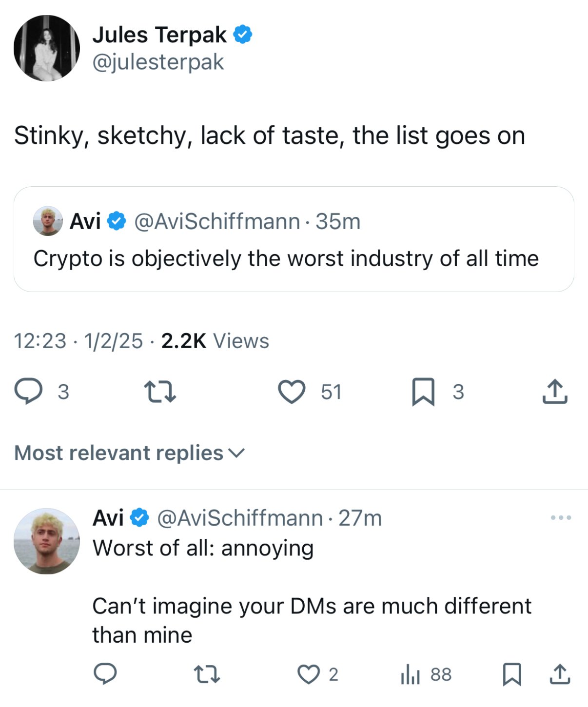
Task: Share the main tweet via share icon
Action: pos(555,392)
